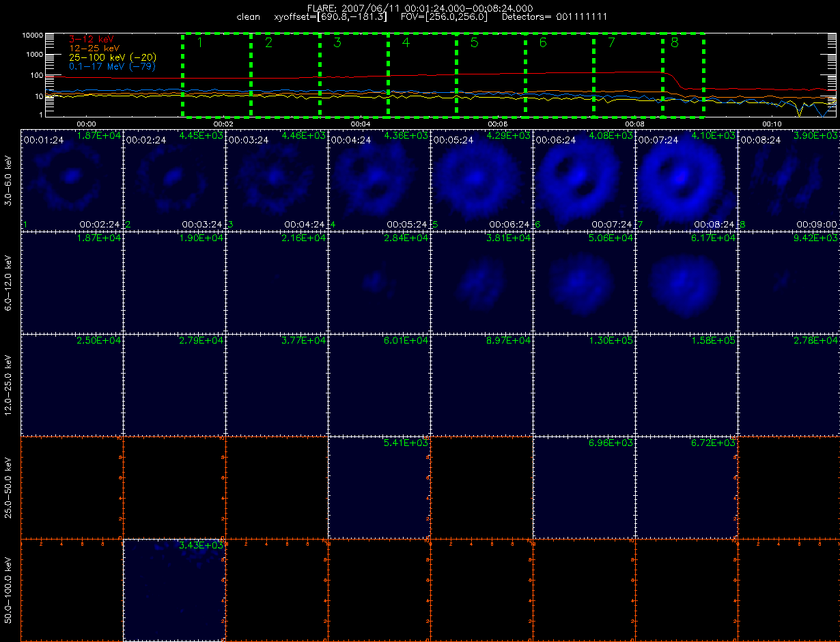Click interval number 5 in the light curve
This screenshot has width=840, height=642.
(x=474, y=43)
